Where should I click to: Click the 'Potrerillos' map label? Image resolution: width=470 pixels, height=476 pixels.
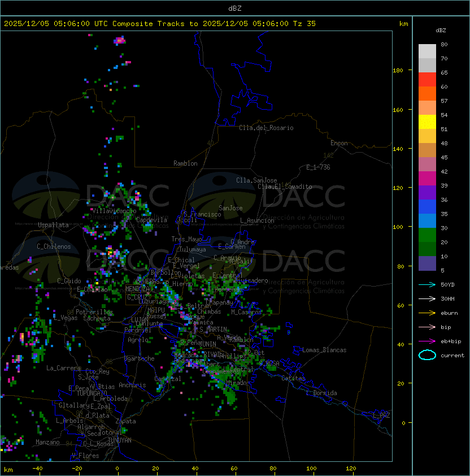click(x=94, y=312)
